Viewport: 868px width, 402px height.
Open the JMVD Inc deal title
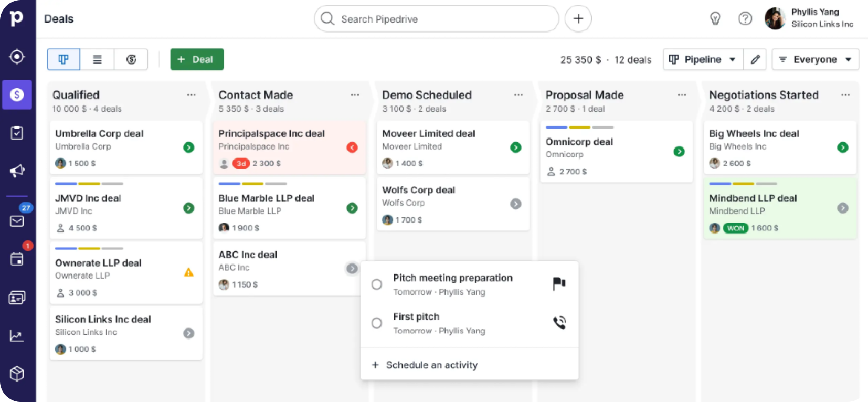(x=88, y=198)
